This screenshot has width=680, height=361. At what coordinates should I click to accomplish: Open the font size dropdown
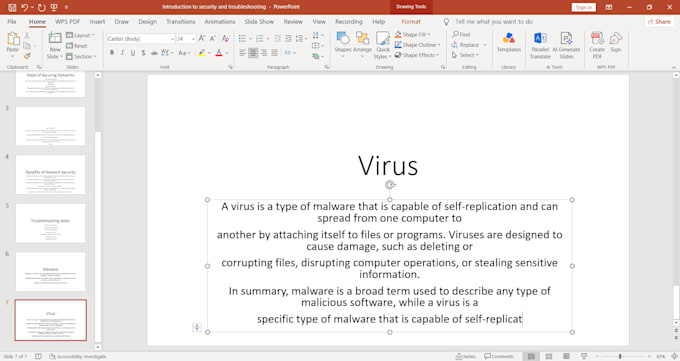[193, 39]
